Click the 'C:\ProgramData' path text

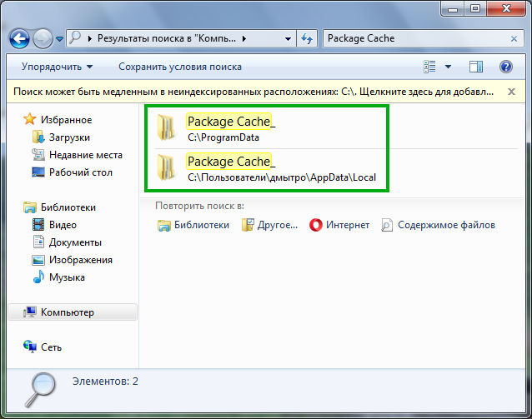click(223, 137)
